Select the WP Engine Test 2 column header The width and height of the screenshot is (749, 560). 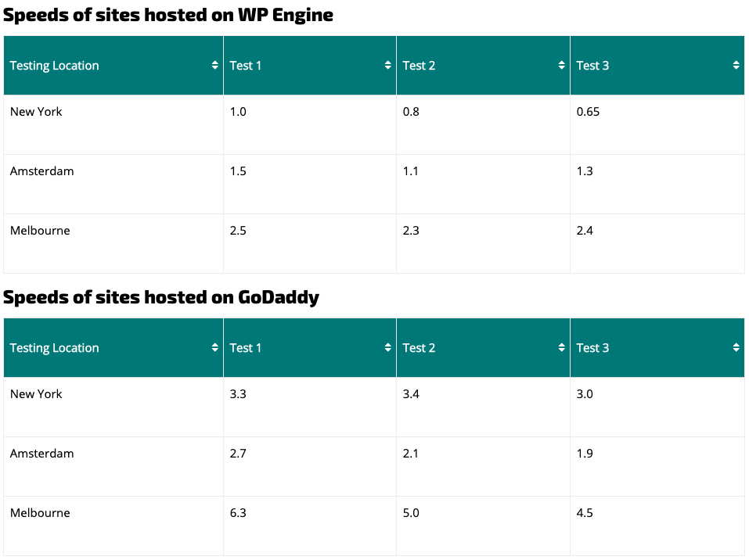[483, 66]
